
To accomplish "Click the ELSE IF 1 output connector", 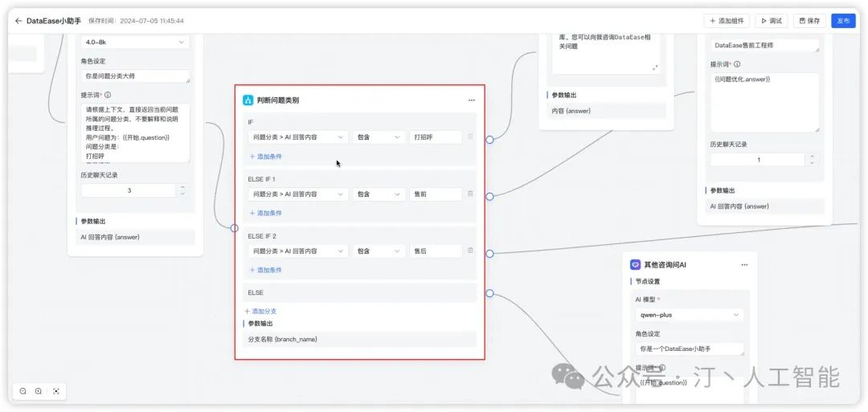I will click(489, 196).
